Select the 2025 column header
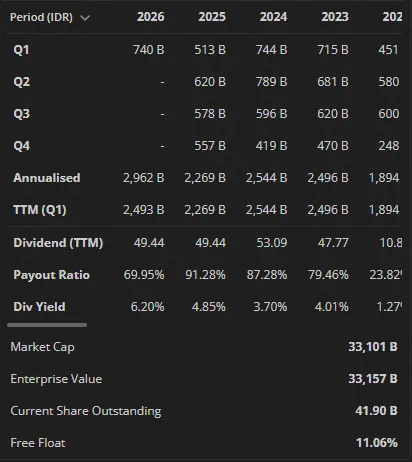This screenshot has width=412, height=462. (212, 17)
